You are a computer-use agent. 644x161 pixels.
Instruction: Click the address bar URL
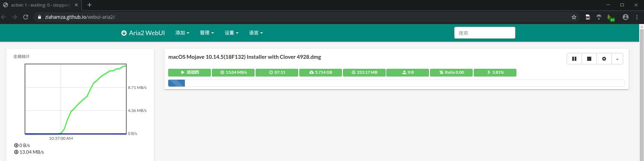pyautogui.click(x=80, y=17)
